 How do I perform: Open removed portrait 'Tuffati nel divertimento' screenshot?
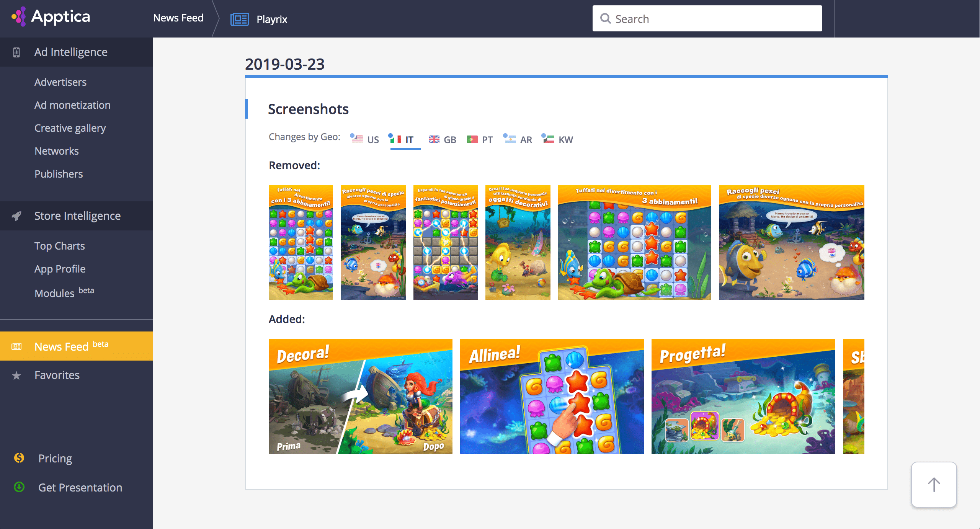click(x=301, y=243)
